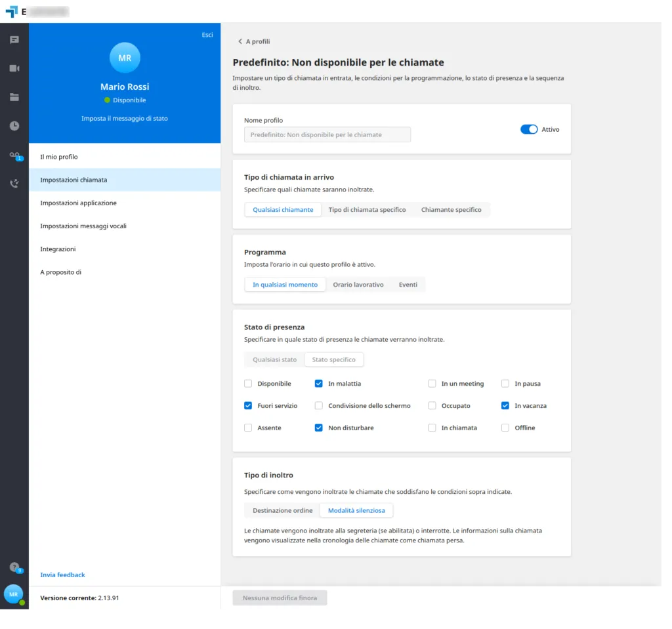The image size is (672, 629).
Task: Open the call forwarding phone icon
Action: click(x=14, y=184)
